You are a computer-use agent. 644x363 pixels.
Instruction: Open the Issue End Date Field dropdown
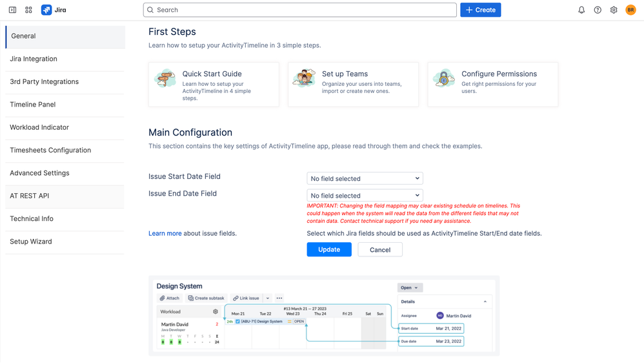tap(365, 195)
